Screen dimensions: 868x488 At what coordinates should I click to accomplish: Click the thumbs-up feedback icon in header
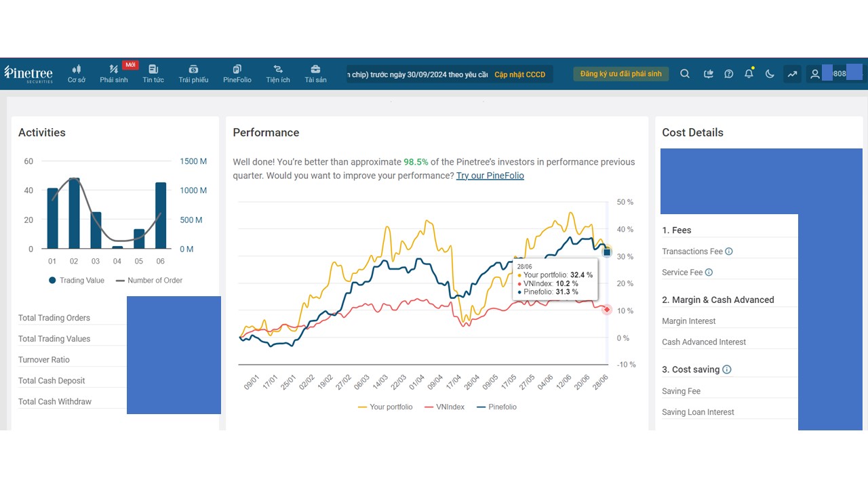coord(709,74)
